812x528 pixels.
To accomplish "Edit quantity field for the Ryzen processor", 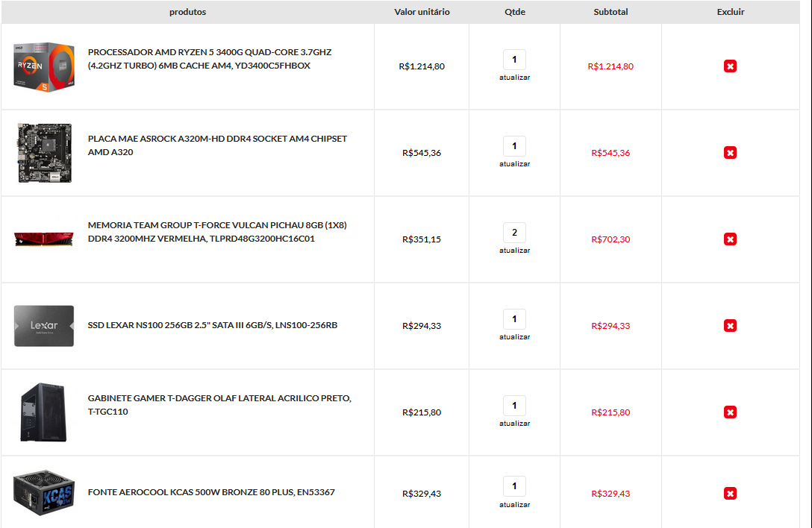I will pyautogui.click(x=514, y=60).
